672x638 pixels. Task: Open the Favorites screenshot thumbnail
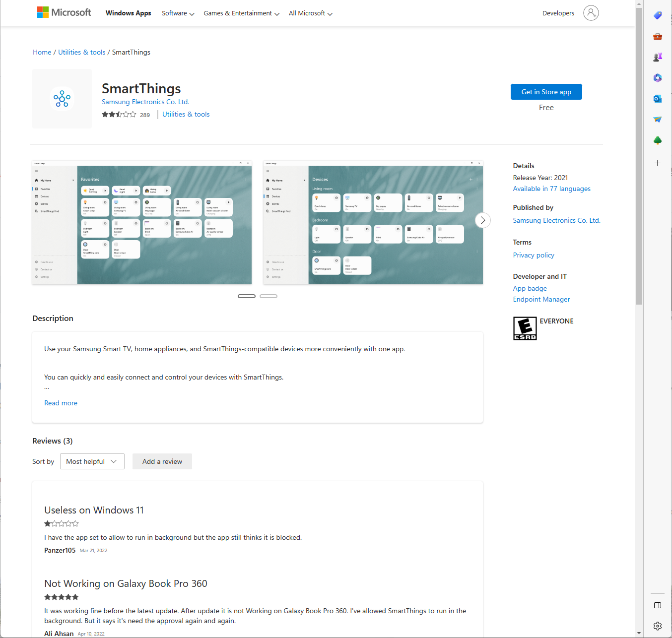(142, 223)
